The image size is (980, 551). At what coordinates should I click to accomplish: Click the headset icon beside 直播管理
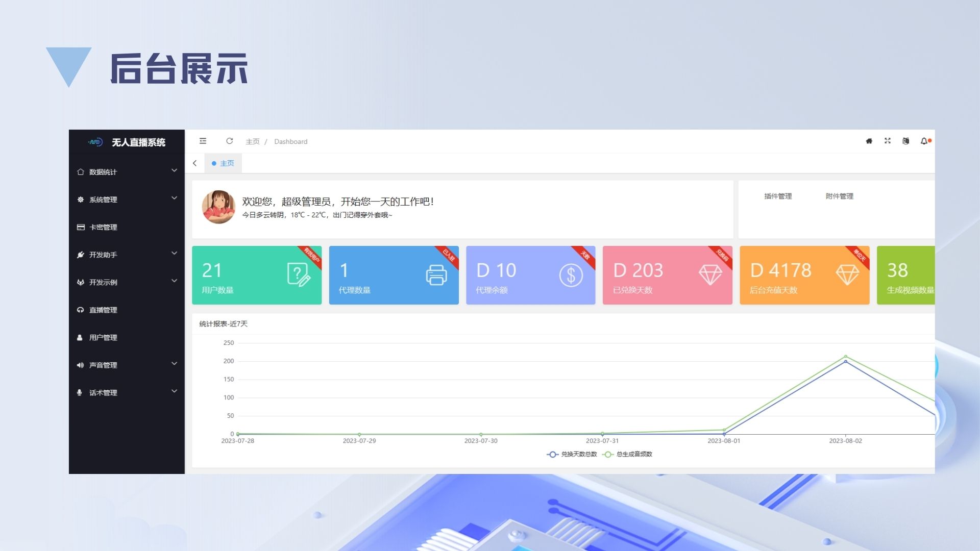click(x=80, y=310)
